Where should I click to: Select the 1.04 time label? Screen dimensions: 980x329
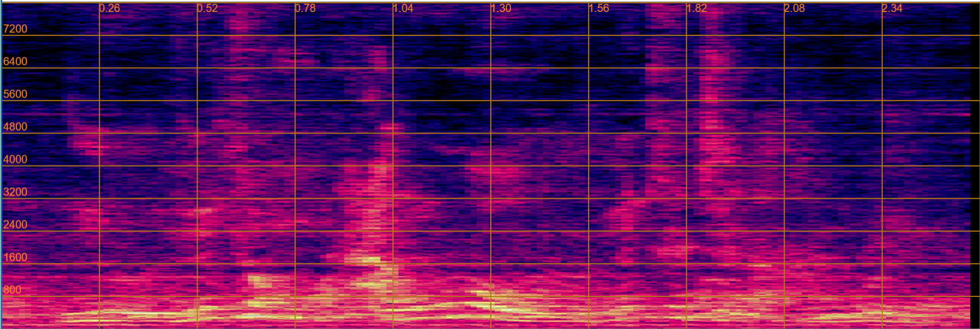(403, 8)
